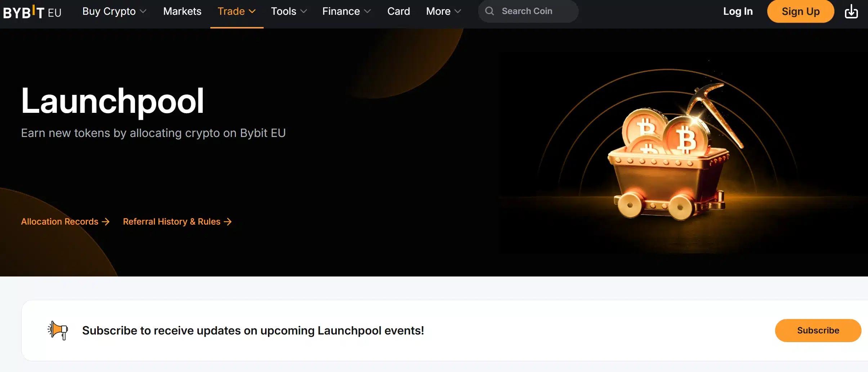
Task: Click the arrow next to Allocation Records
Action: tap(106, 222)
